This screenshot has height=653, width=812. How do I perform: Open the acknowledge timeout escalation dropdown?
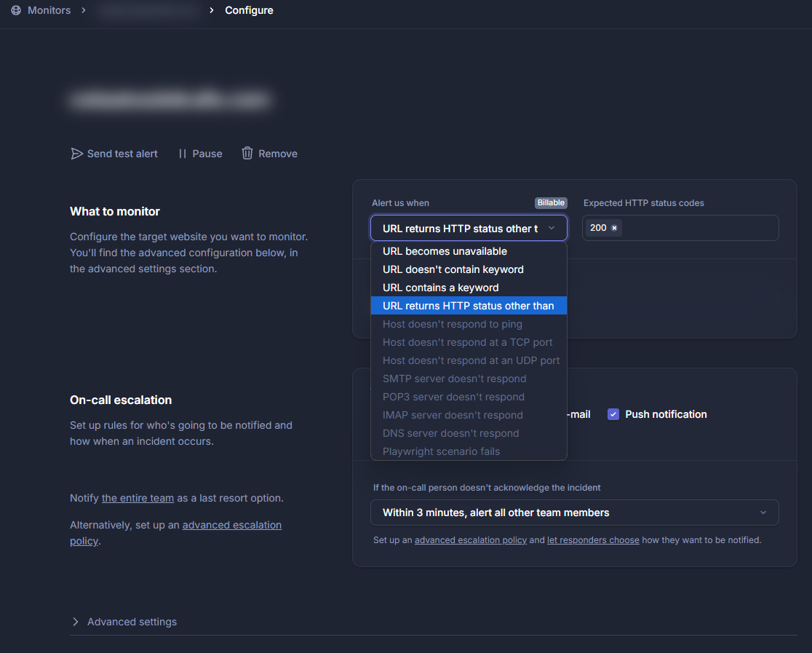[x=574, y=512]
